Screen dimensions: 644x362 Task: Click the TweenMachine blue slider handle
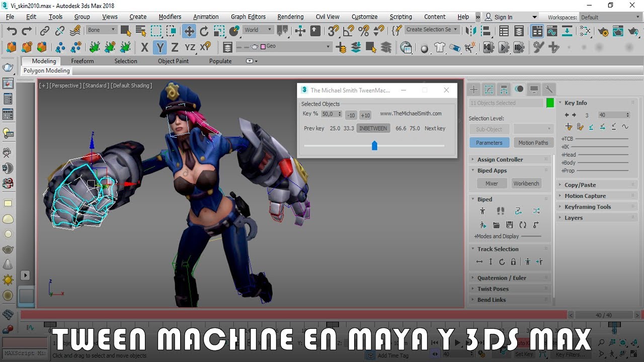(374, 146)
